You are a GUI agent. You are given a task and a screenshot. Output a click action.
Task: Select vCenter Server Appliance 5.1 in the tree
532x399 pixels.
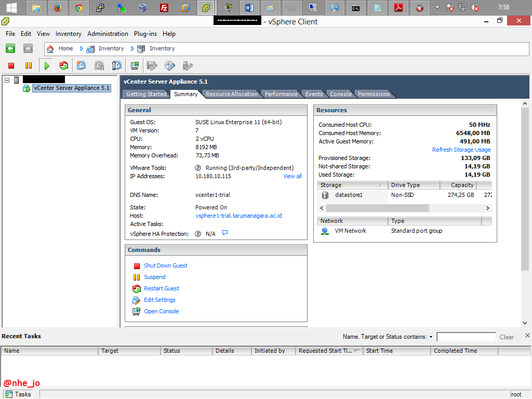point(72,88)
